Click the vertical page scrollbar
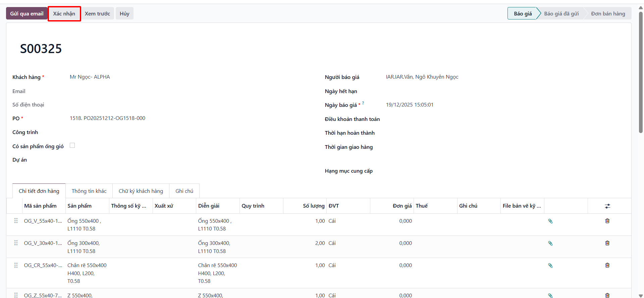644x298 pixels. click(641, 72)
